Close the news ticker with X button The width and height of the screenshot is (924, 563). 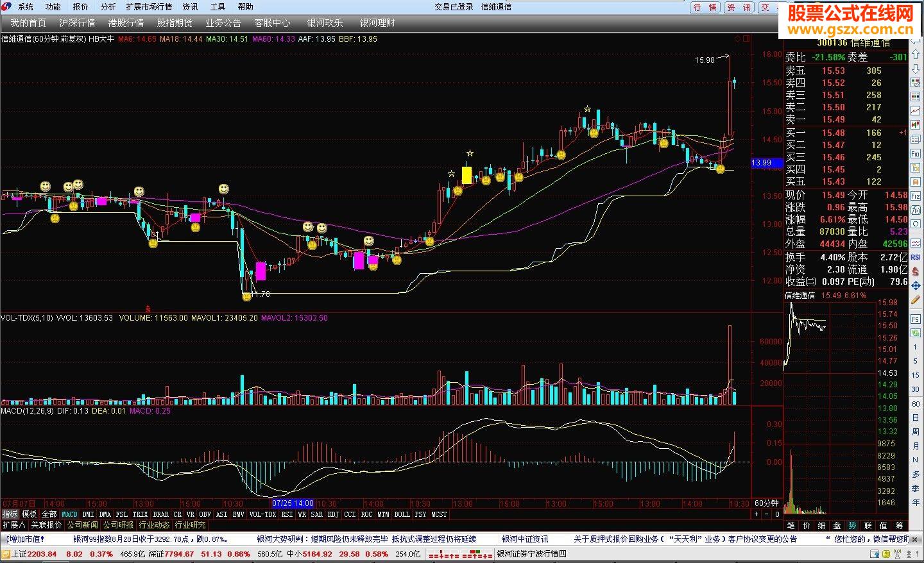click(916, 539)
